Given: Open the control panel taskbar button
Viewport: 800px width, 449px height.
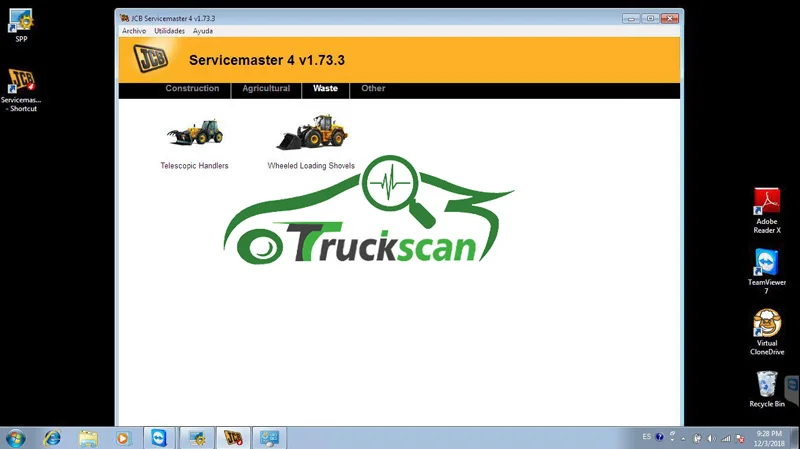Looking at the screenshot, I should point(269,438).
